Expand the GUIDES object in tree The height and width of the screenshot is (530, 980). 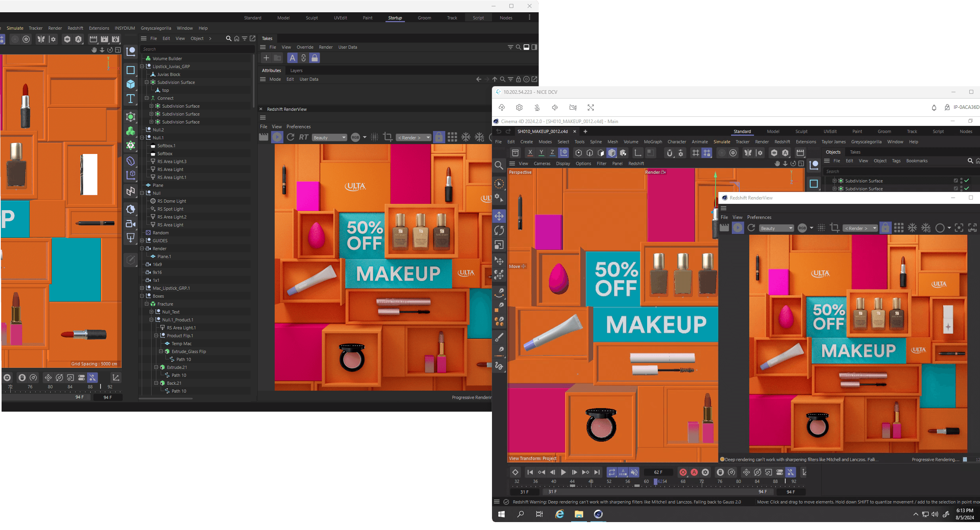(142, 241)
